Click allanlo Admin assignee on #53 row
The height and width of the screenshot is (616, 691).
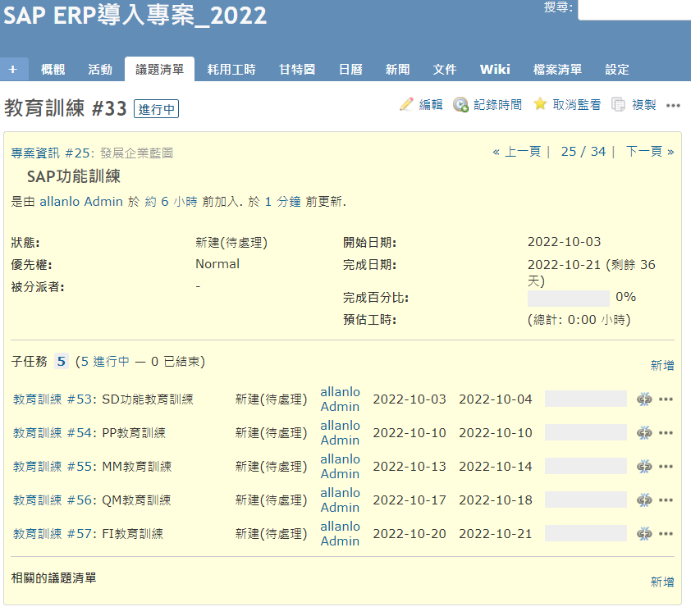click(341, 399)
